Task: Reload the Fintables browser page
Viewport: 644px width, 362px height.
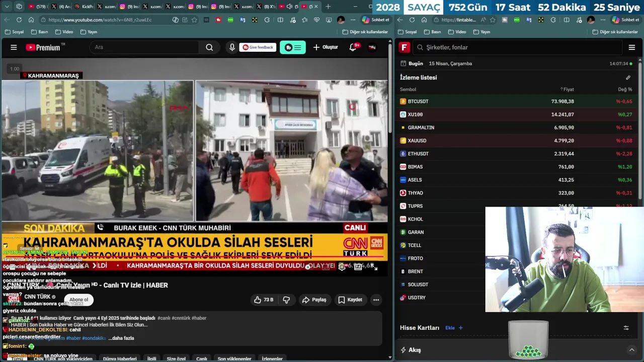Action: point(412,20)
